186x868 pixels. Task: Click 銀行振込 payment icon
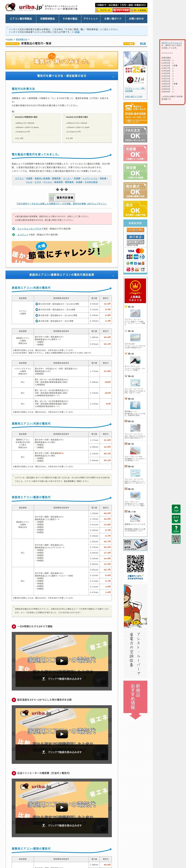click(135, 237)
